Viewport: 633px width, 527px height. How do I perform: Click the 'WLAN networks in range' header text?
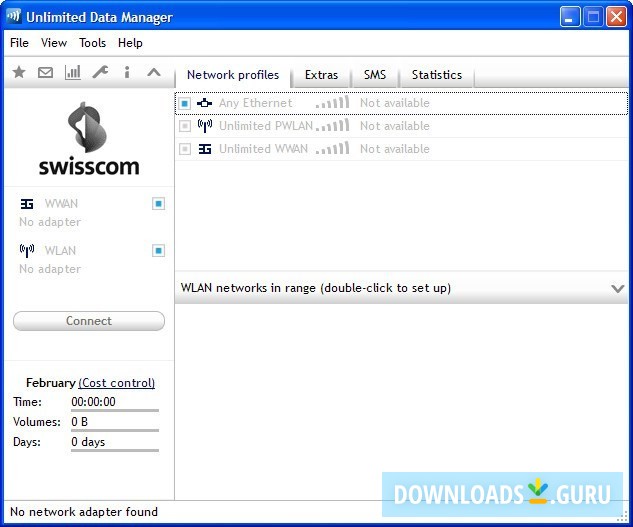(x=316, y=288)
